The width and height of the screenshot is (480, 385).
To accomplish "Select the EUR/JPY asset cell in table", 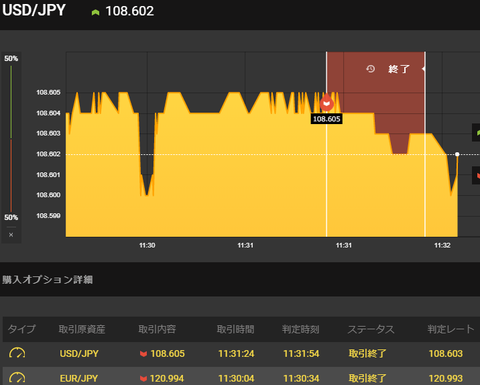I will coord(79,379).
